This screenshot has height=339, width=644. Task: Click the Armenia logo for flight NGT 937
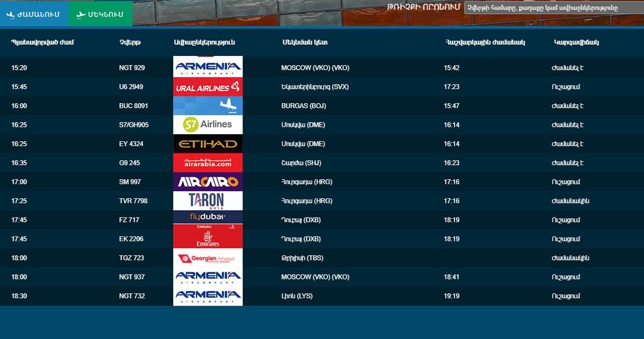(208, 277)
